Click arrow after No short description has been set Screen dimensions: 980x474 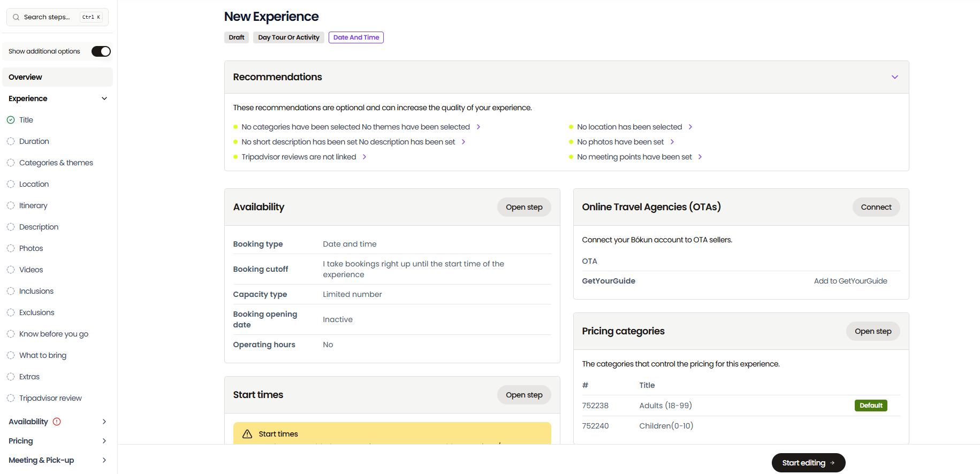[x=464, y=142]
